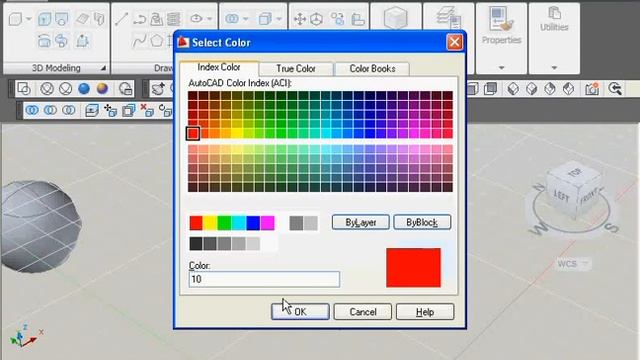Screen dimensions: 640x360
Task: Click the Create Camera toolbar icon
Action: (592, 89)
